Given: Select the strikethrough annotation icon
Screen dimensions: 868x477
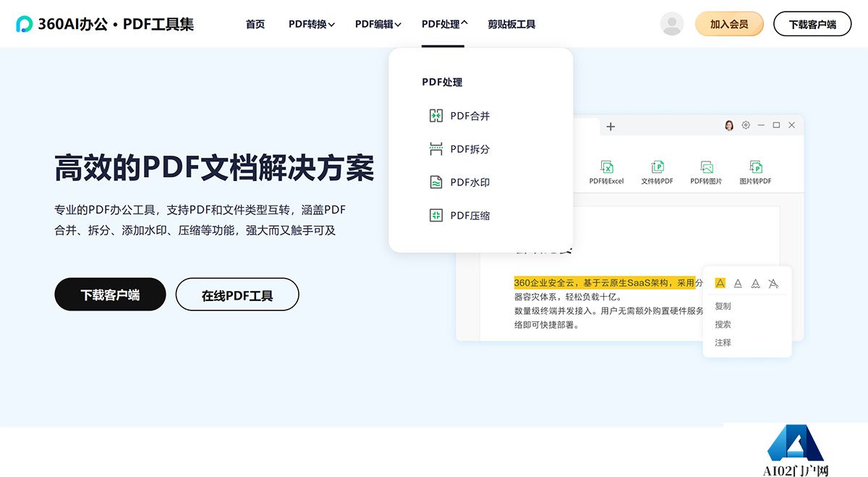Looking at the screenshot, I should click(773, 283).
